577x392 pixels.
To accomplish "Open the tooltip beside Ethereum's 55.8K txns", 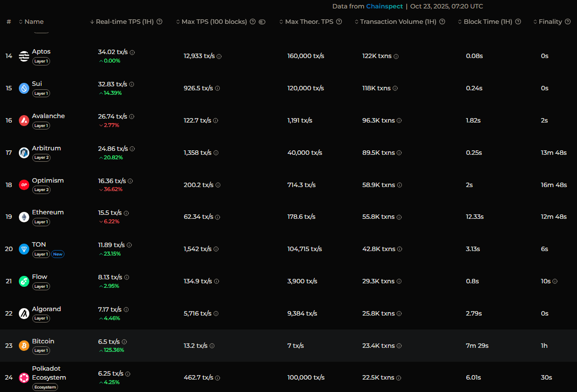I will coord(399,217).
